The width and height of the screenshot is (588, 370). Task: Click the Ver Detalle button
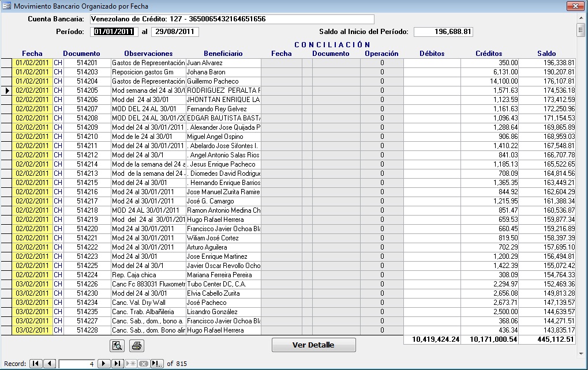click(313, 345)
